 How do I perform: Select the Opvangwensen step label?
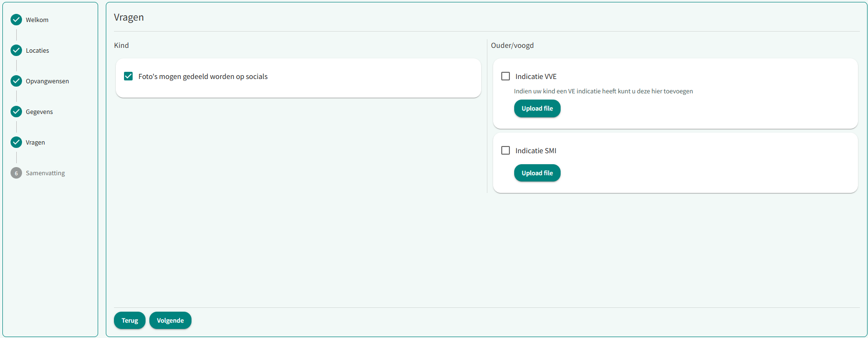point(47,81)
